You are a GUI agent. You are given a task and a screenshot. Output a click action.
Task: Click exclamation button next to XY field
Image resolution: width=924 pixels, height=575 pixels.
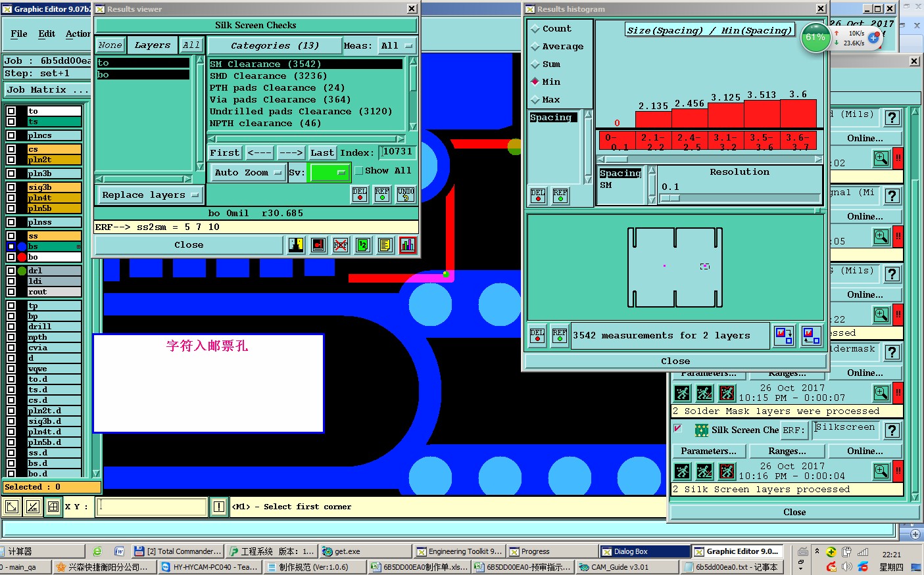pos(219,507)
